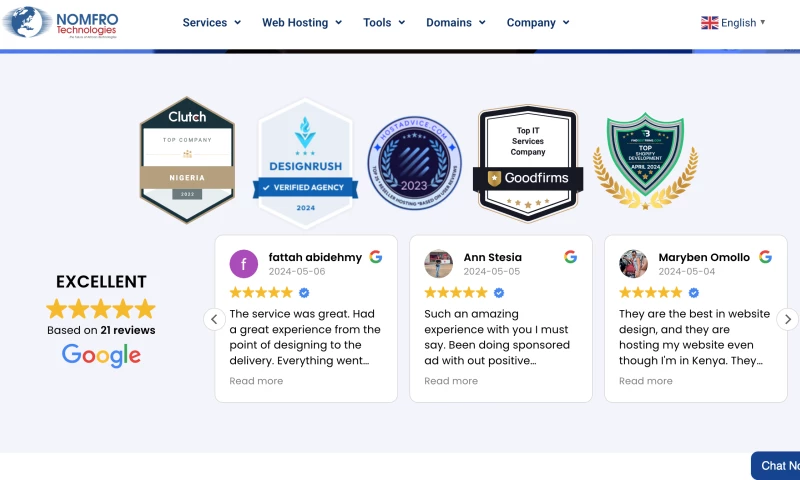
Task: Open the Chat Now widget
Action: (x=778, y=465)
